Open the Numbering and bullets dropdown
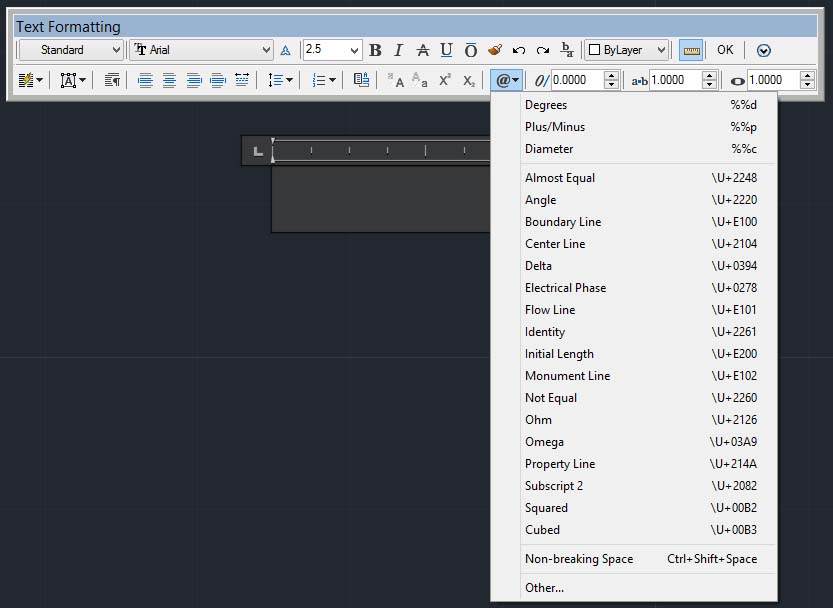 [324, 80]
